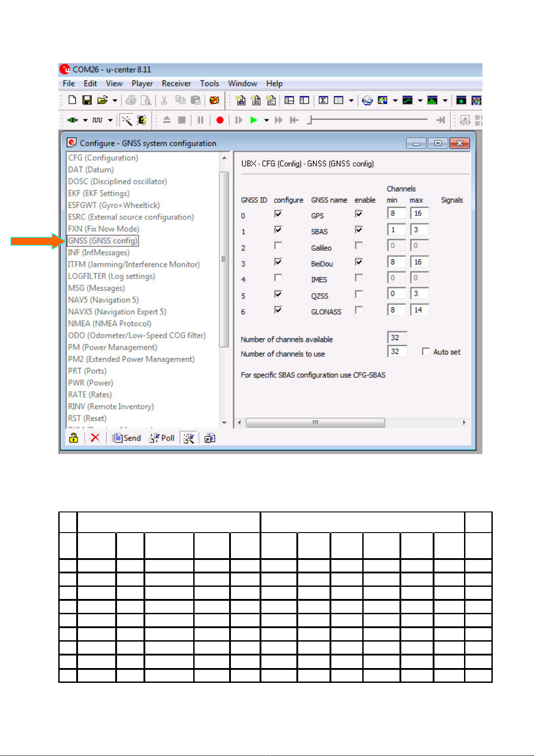Toggle the BeiDou enable checkbox

[x=359, y=262]
